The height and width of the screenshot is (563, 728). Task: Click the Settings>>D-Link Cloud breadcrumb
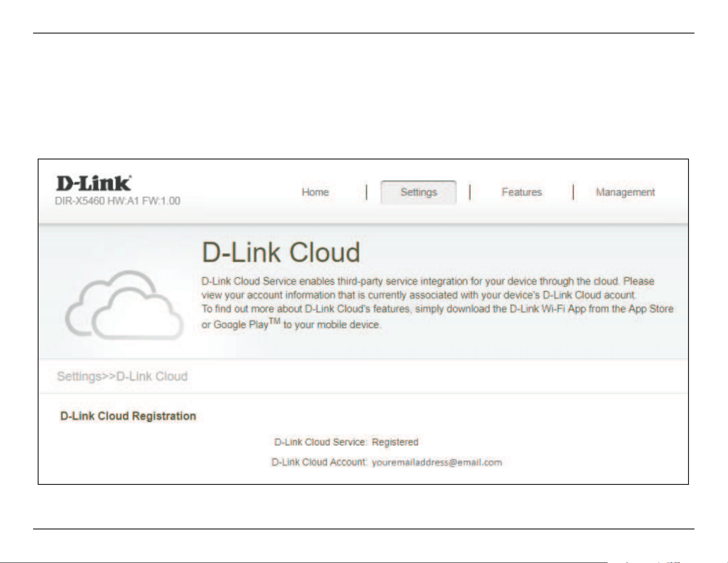[x=122, y=376]
